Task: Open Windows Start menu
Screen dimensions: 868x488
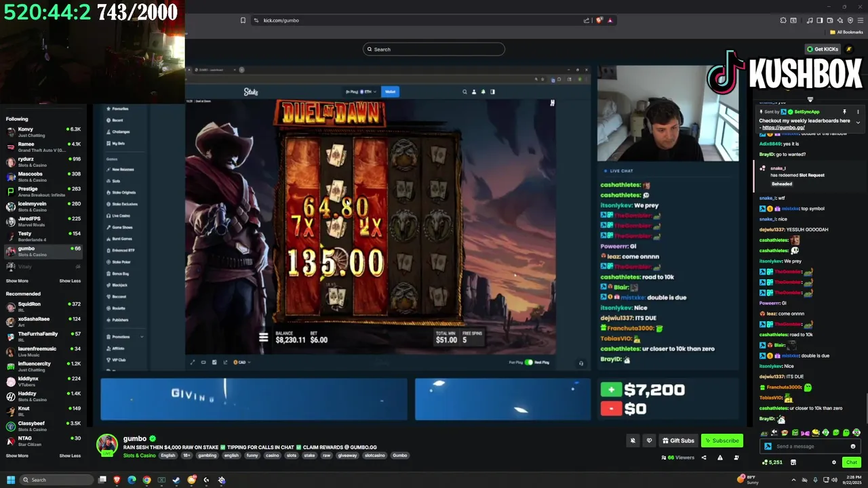Action: click(x=11, y=480)
